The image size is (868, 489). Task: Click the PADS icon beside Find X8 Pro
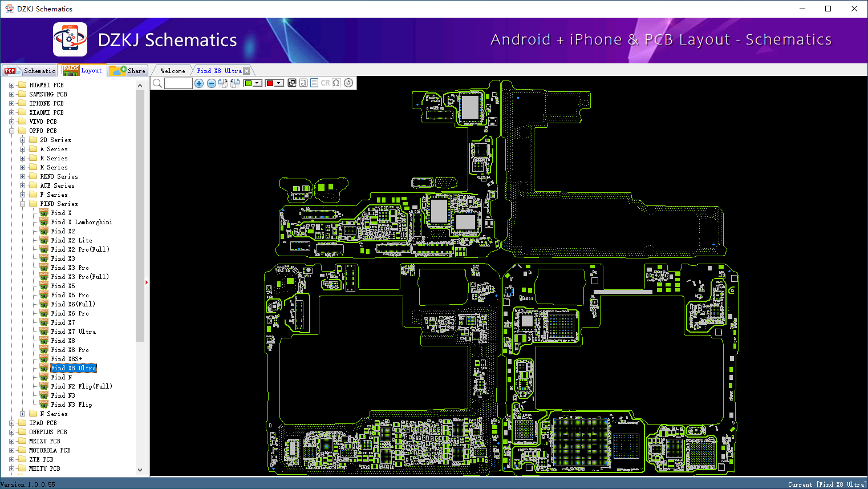pyautogui.click(x=44, y=350)
